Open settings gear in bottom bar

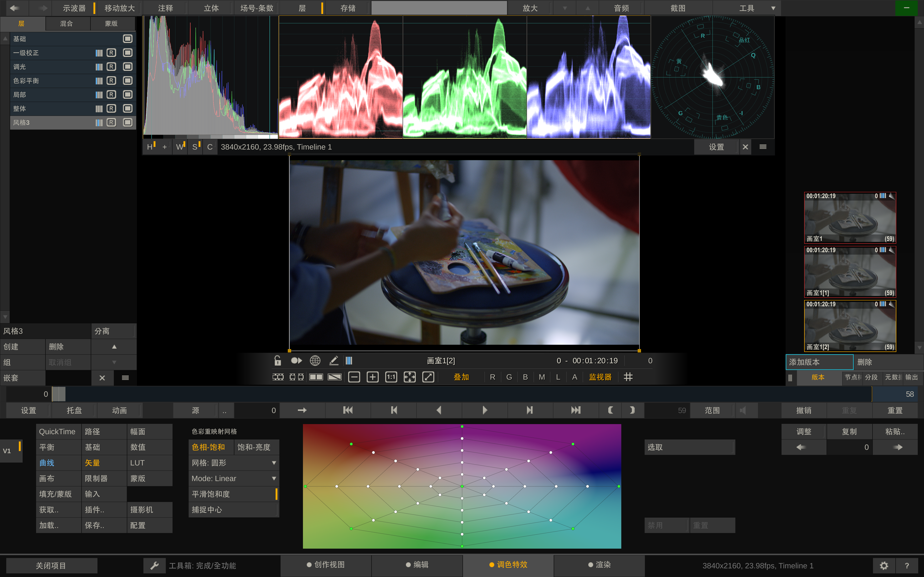click(884, 565)
